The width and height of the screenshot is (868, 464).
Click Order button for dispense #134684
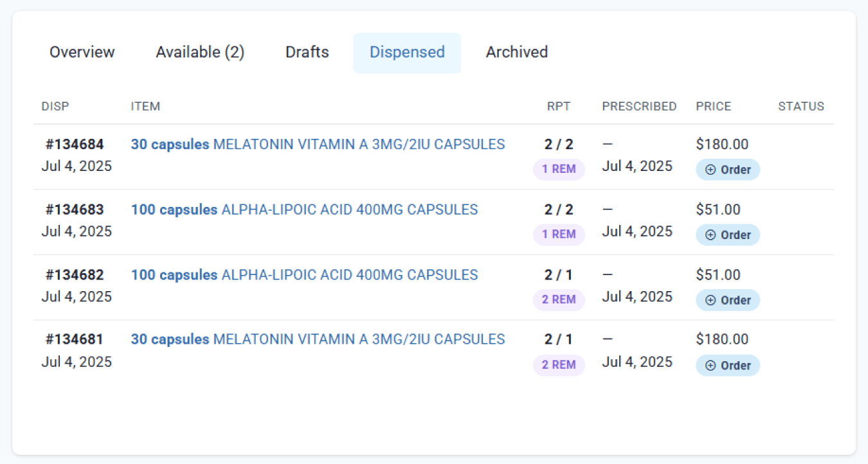(x=728, y=170)
